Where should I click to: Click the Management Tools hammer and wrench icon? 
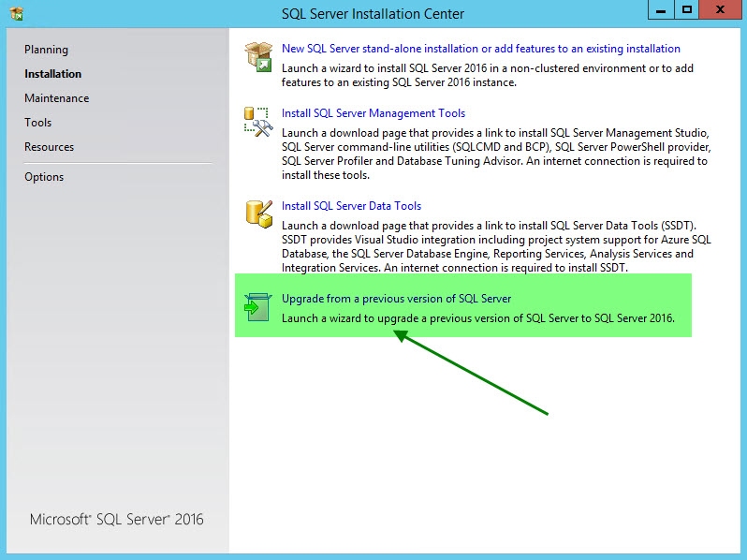tap(258, 122)
